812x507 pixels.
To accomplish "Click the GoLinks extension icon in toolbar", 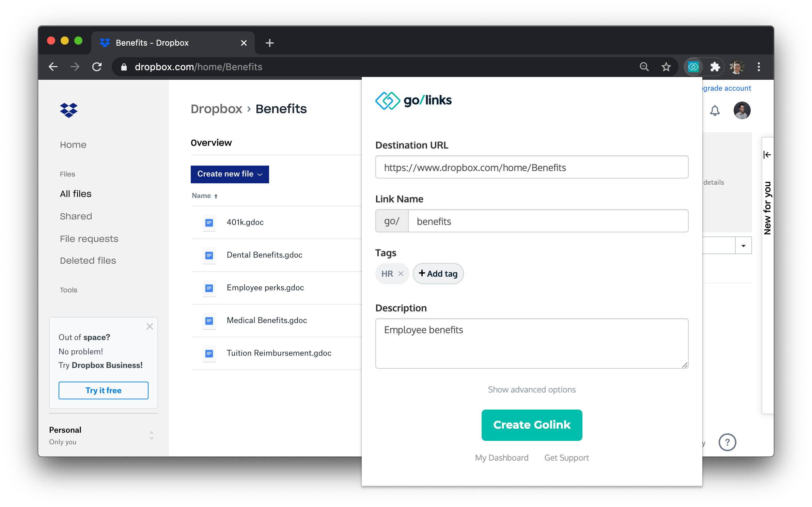I will [x=693, y=67].
